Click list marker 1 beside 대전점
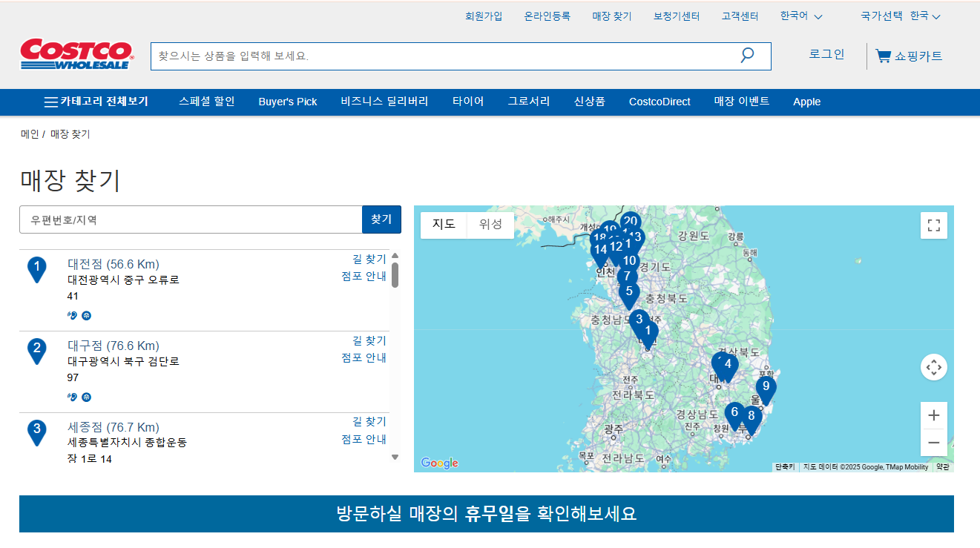Screen dimensions: 980x548 (x=37, y=270)
